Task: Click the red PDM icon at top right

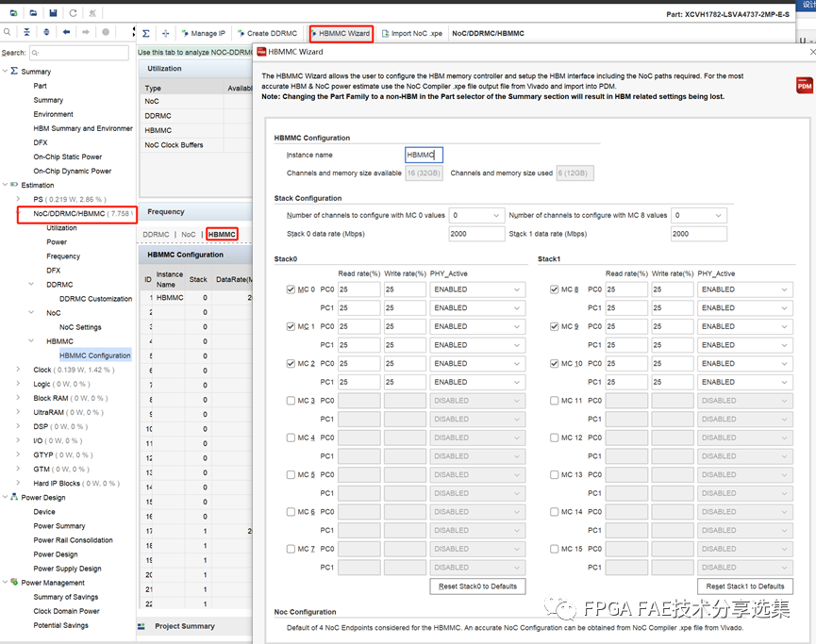Action: [804, 85]
